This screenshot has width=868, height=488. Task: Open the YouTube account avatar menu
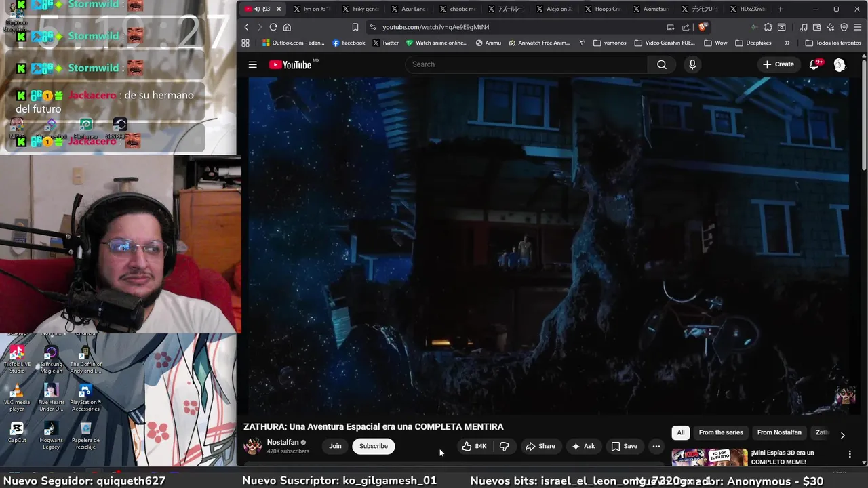[x=840, y=64]
